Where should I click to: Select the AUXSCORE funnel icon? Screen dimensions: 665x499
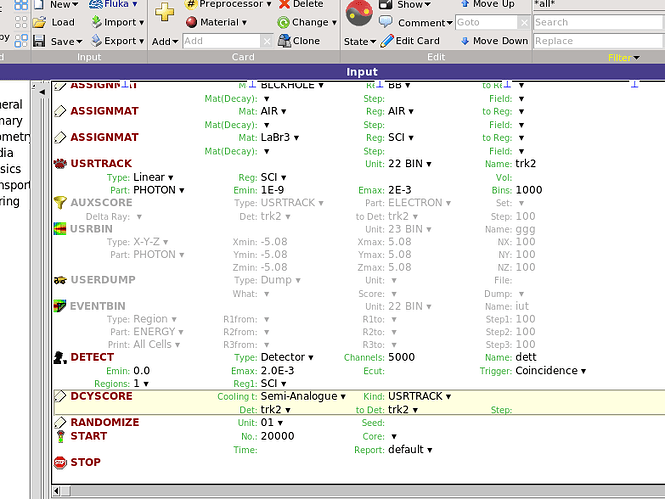pyautogui.click(x=60, y=203)
